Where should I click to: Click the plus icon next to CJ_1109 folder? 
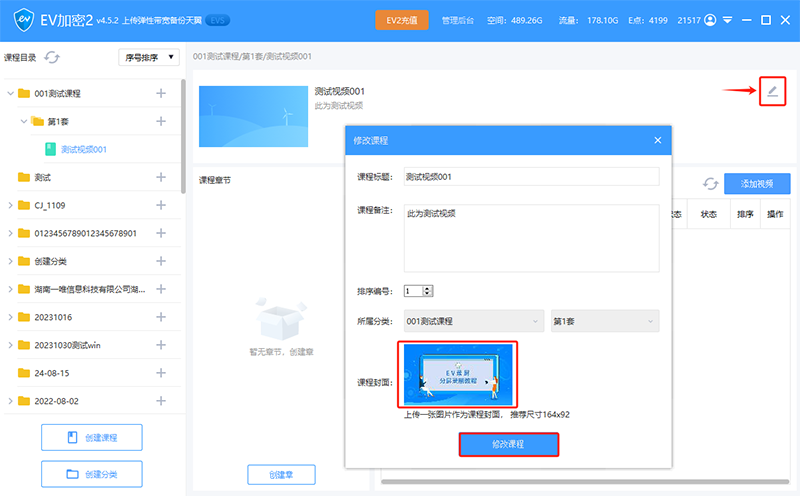(161, 205)
